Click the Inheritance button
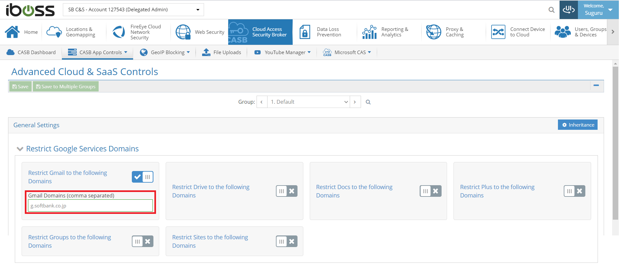This screenshot has height=277, width=644. (x=578, y=125)
